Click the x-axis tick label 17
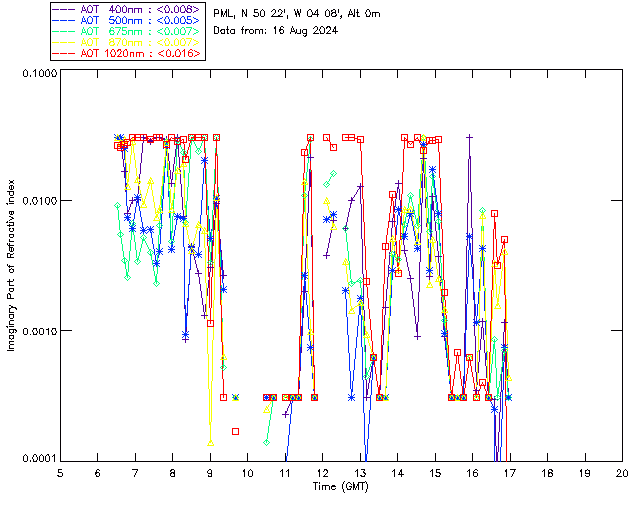This screenshot has height=512, width=640. (x=510, y=473)
